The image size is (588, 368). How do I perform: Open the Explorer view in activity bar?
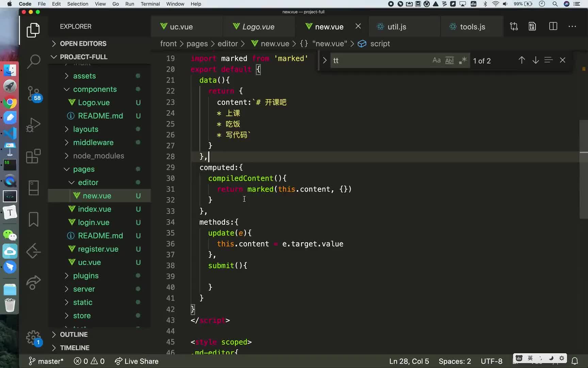pyautogui.click(x=33, y=30)
